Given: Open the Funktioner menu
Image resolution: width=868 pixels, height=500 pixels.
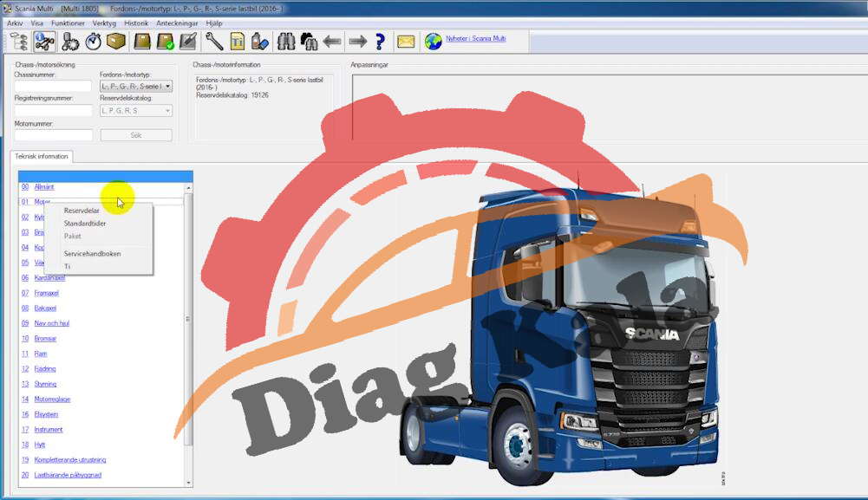Looking at the screenshot, I should click(x=69, y=23).
